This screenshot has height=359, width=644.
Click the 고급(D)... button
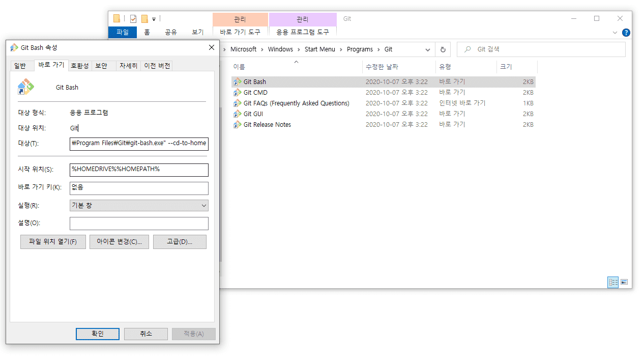180,241
